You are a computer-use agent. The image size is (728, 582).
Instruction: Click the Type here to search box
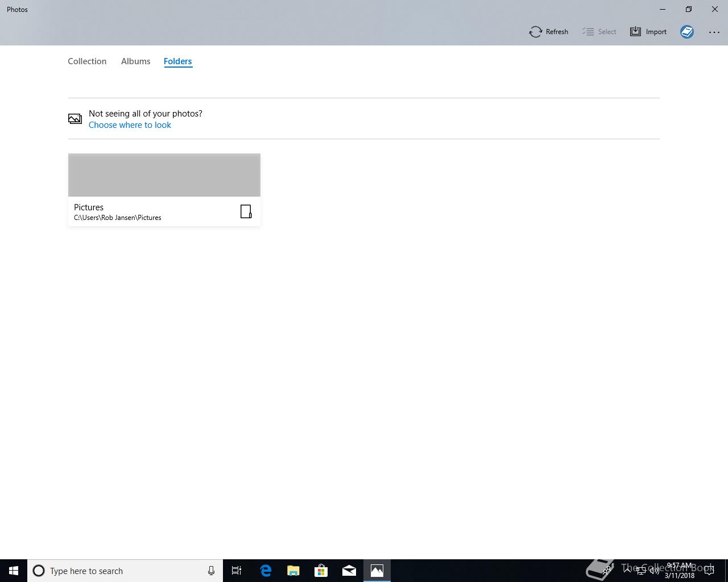(125, 571)
